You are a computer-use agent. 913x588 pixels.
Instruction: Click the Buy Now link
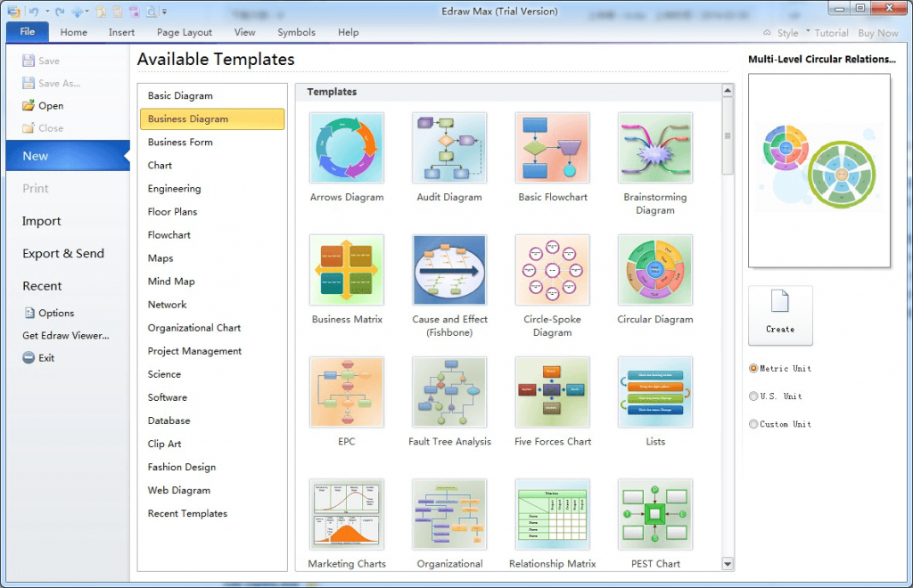click(x=877, y=32)
